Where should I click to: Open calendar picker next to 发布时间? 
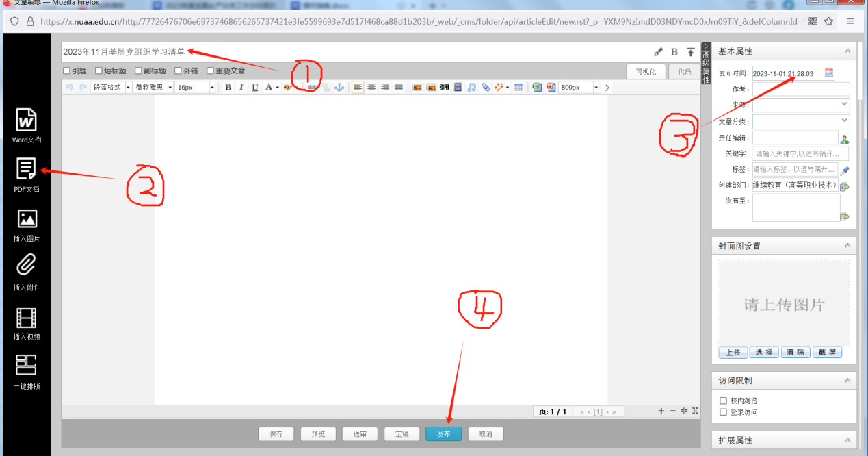pos(829,73)
